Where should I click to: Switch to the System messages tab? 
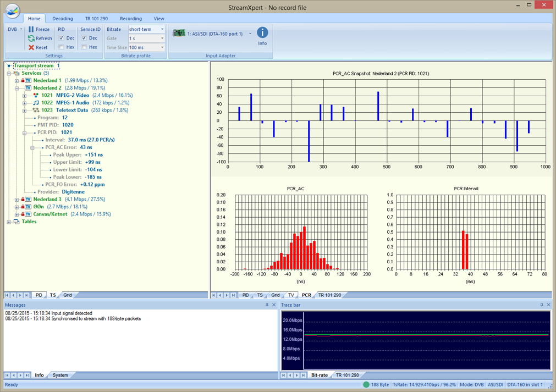click(60, 375)
